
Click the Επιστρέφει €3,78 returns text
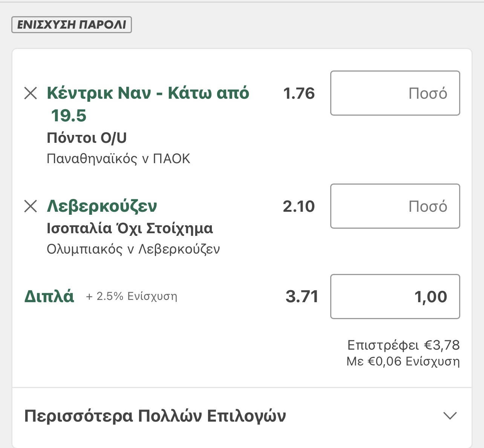coord(403,345)
